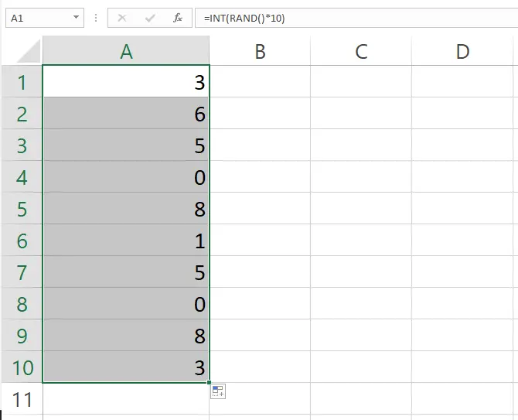Click the formula bar with =INT(RAND()*10)
Image resolution: width=518 pixels, height=420 pixels.
(356, 18)
